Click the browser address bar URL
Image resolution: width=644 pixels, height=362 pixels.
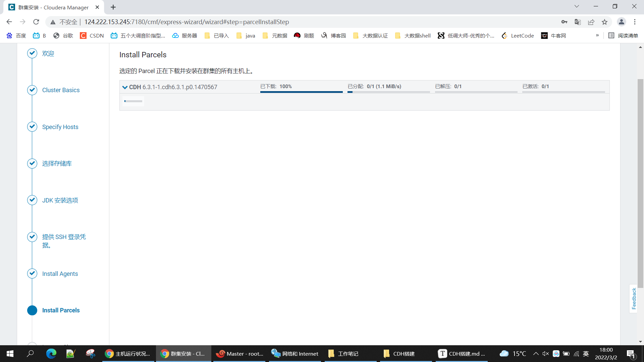coord(186,22)
